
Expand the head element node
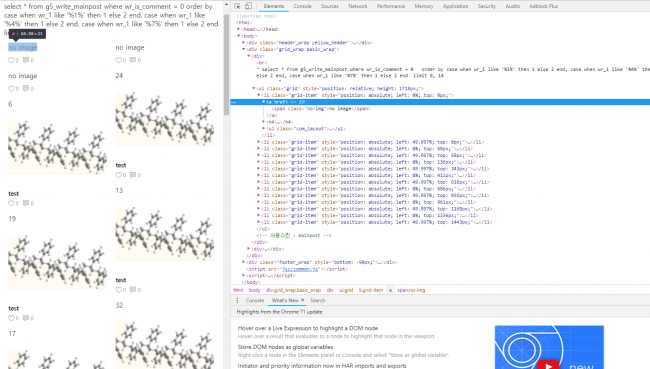coord(238,29)
